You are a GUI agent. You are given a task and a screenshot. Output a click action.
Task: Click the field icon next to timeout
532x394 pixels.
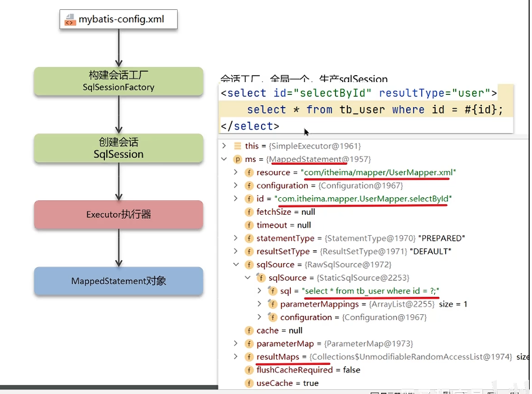click(249, 225)
